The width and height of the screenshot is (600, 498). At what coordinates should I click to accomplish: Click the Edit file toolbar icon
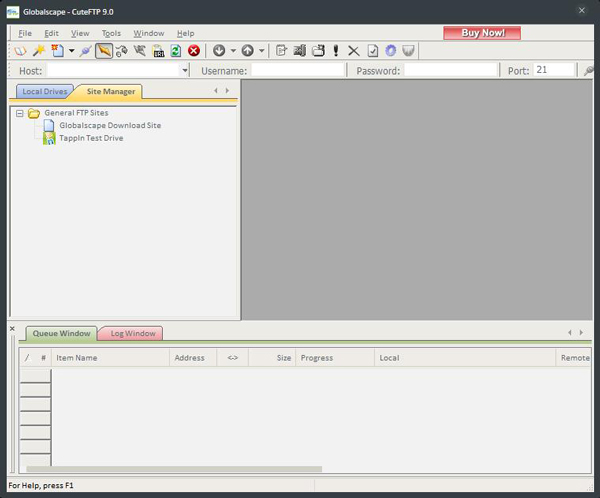pos(281,51)
